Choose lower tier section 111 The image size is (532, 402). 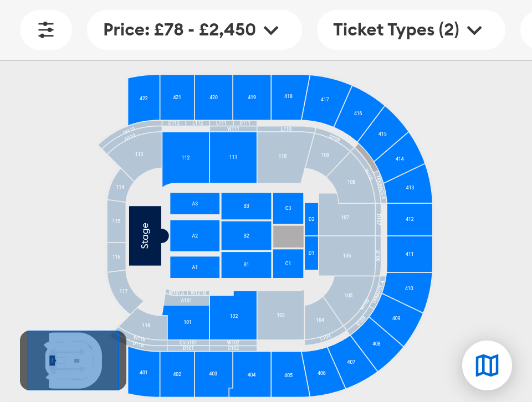point(233,157)
